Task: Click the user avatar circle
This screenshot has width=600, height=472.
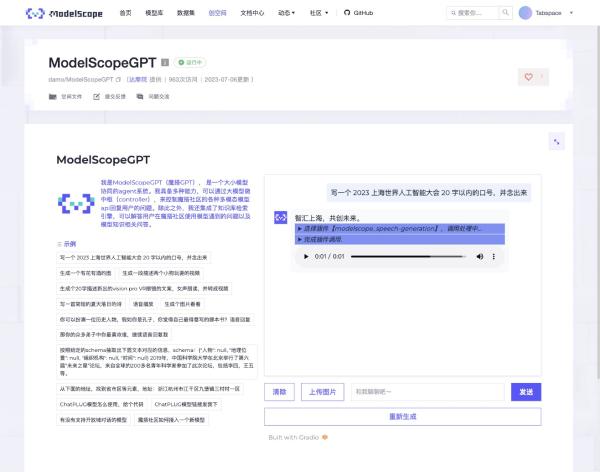Action: click(x=525, y=13)
